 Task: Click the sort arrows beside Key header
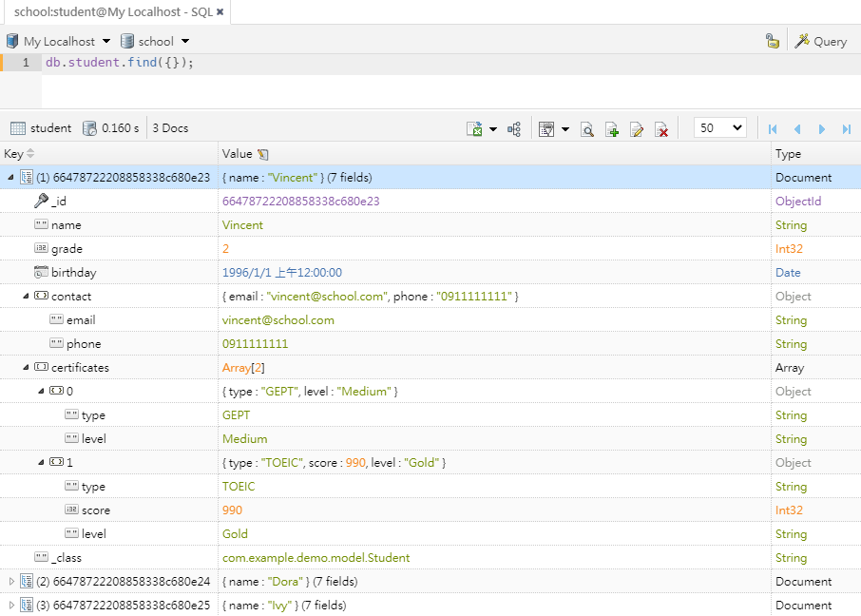pos(30,153)
